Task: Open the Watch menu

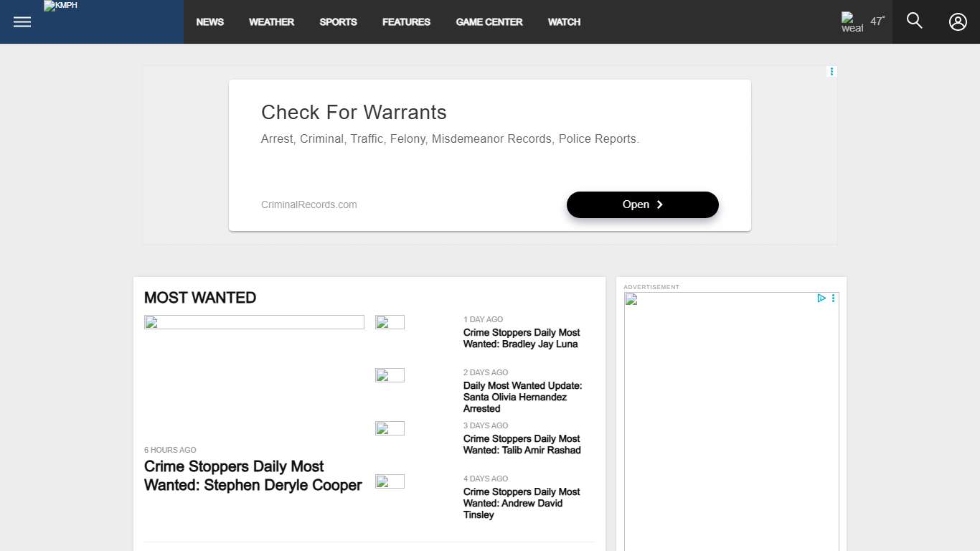Action: tap(564, 22)
